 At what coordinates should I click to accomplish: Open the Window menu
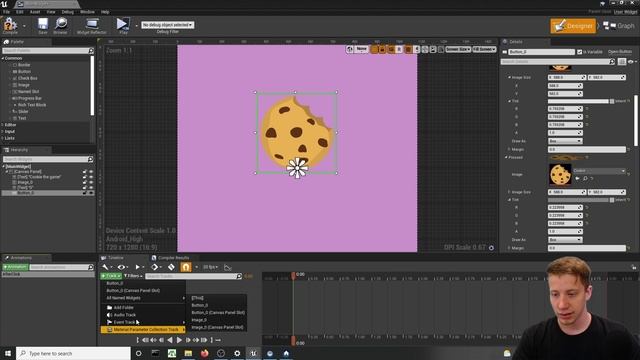click(x=87, y=12)
